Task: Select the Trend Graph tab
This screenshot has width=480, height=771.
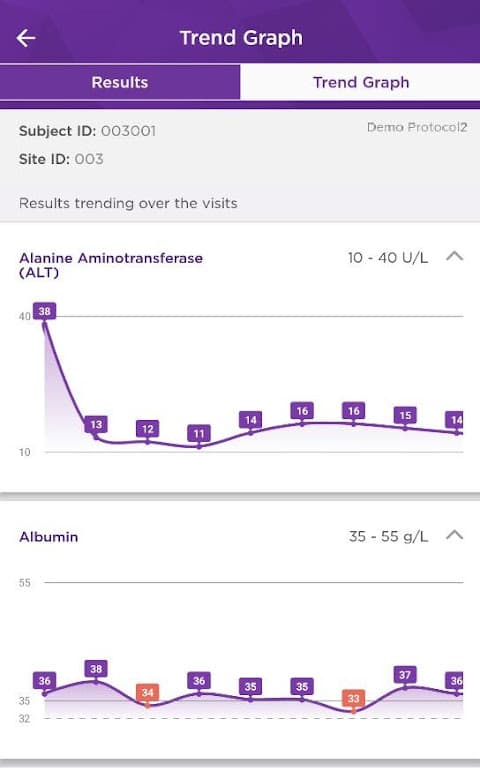Action: click(x=360, y=82)
